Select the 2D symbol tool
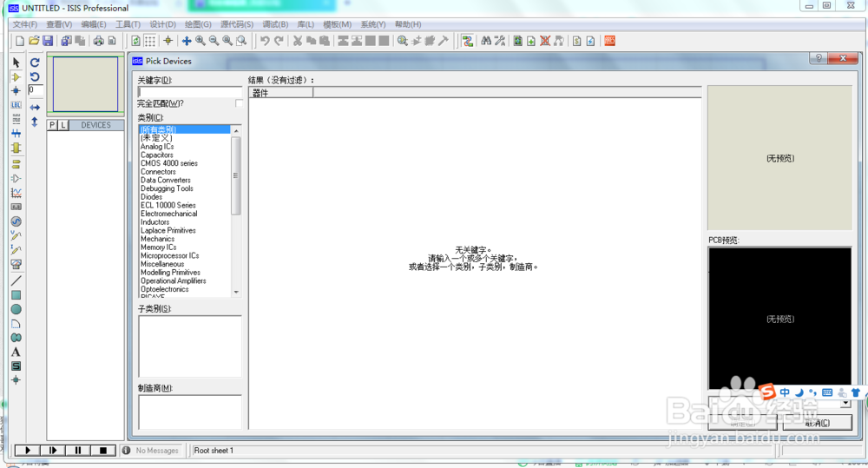The image size is (868, 468). (16, 366)
